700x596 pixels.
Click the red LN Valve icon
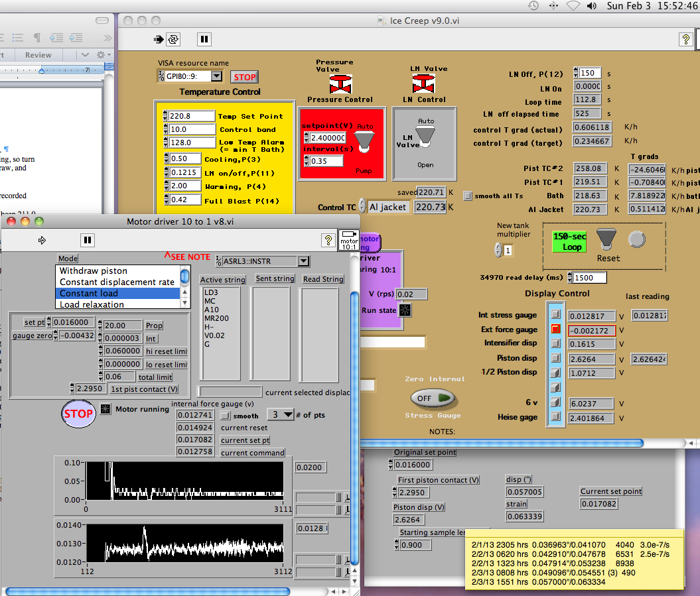423,84
